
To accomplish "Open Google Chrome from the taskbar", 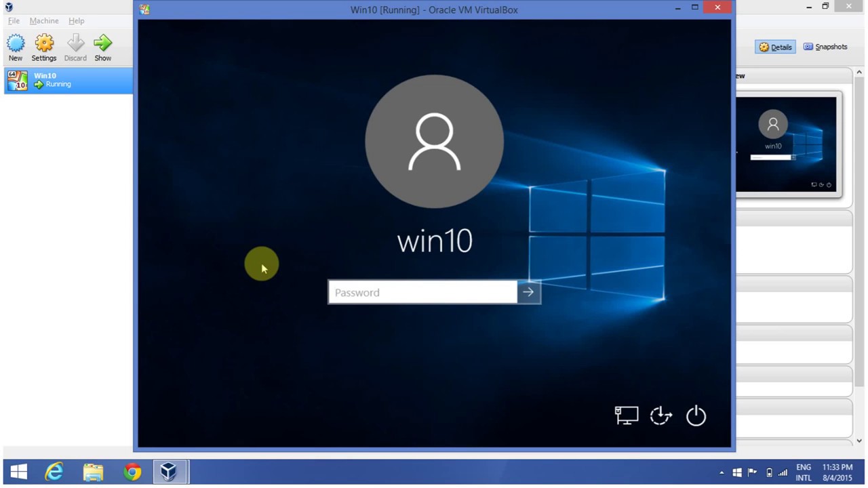I will click(x=132, y=472).
